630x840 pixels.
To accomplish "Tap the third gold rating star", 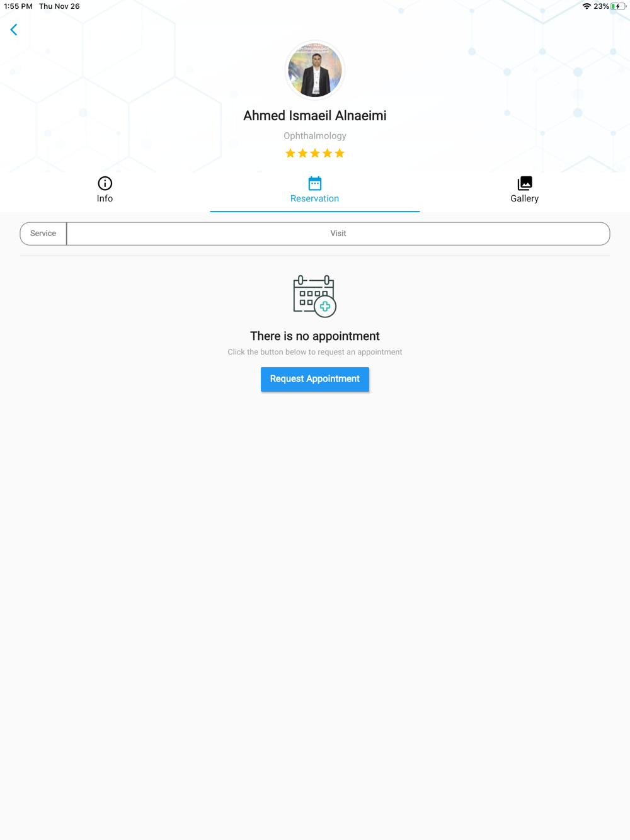I will (x=315, y=153).
